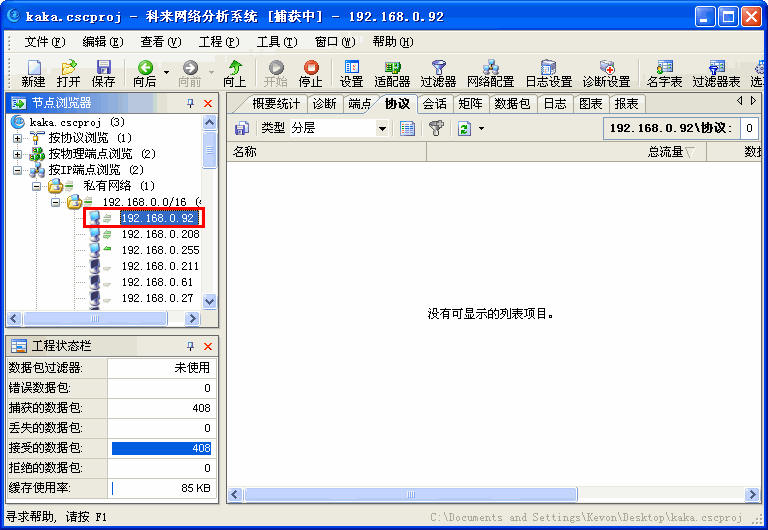Click the 接受的数据包 blue progress bar
Screen dimensions: 768x530
click(162, 448)
